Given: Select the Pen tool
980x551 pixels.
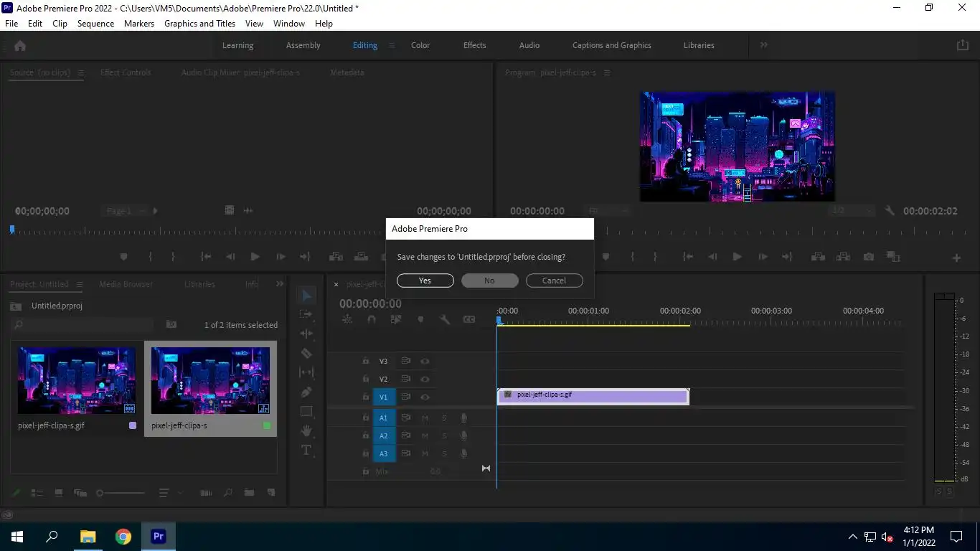Looking at the screenshot, I should coord(306,392).
